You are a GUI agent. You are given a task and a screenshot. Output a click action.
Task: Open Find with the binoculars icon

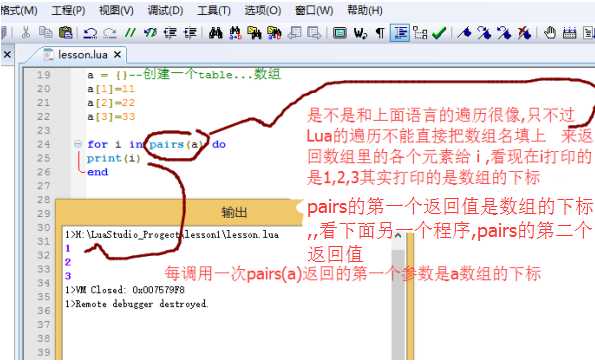point(216,33)
